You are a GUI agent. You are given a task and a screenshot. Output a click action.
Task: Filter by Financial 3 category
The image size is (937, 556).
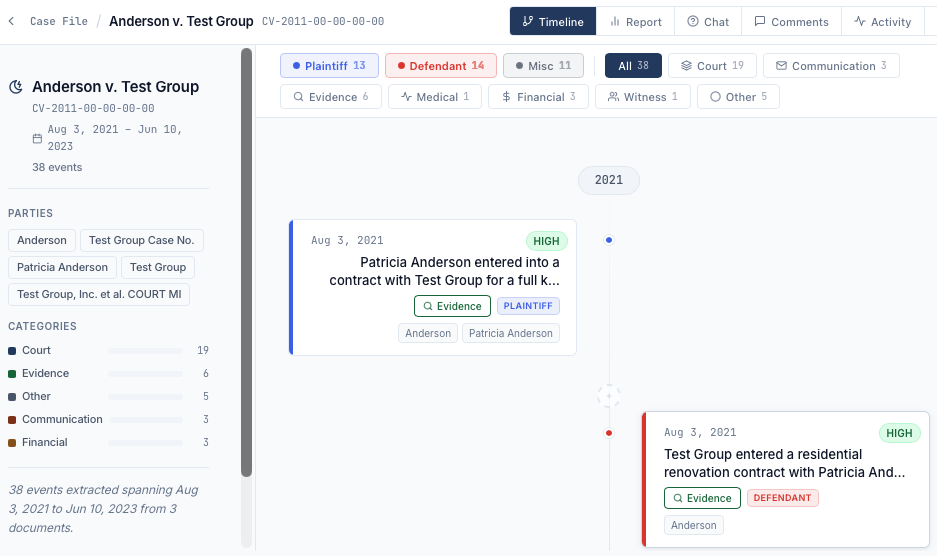pos(538,97)
